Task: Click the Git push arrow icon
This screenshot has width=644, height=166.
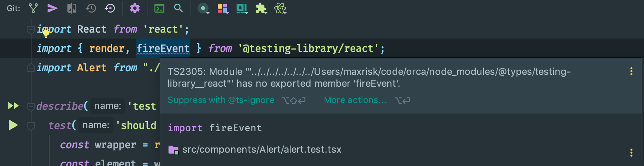Action: [53, 8]
